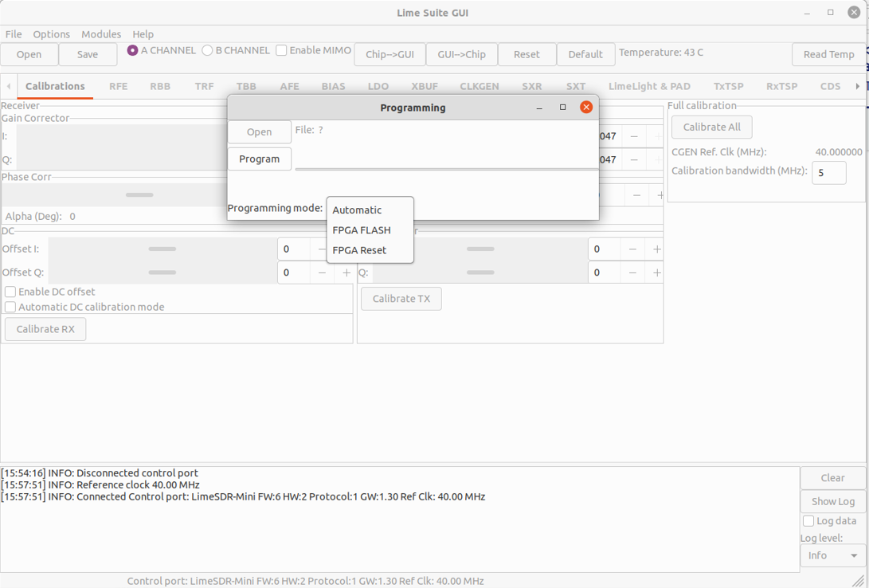Click the Show Log button

coord(832,501)
